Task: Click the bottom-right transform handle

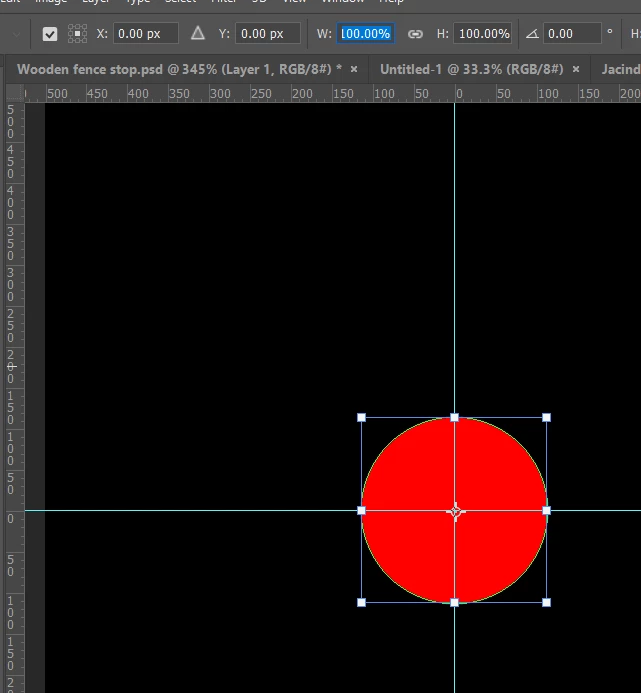Action: 546,602
